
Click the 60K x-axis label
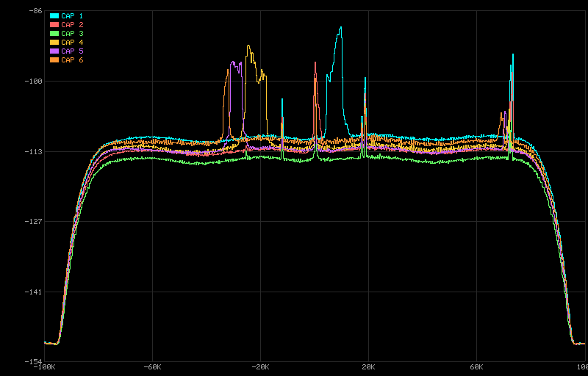pyautogui.click(x=476, y=367)
